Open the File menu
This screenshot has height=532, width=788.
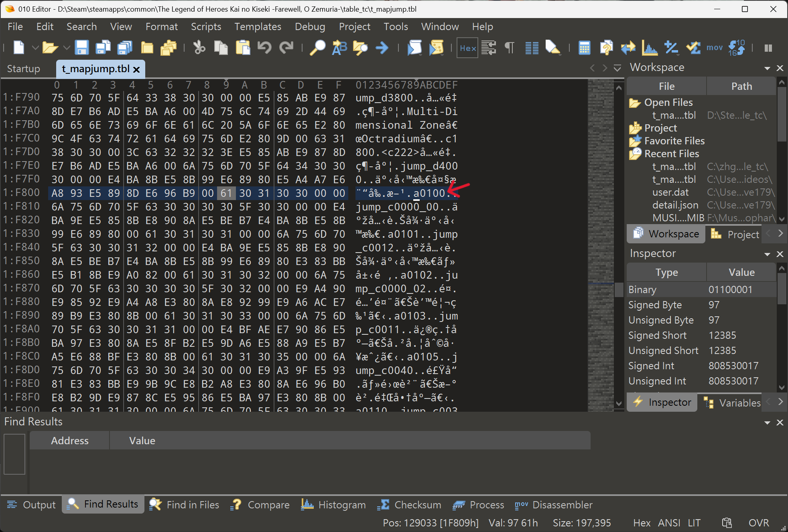15,26
